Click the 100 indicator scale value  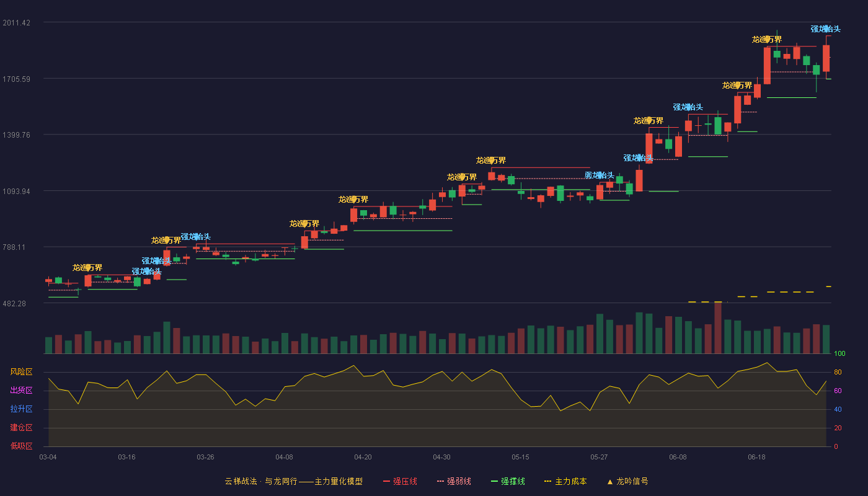(839, 353)
